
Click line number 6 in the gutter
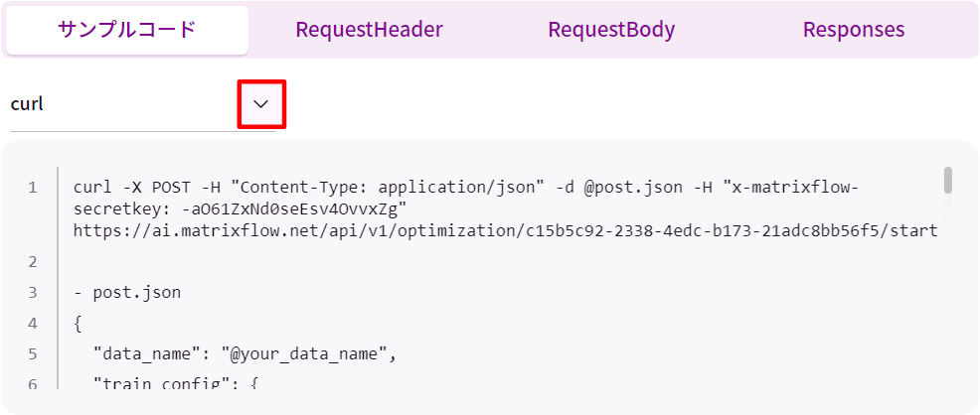[x=33, y=383]
